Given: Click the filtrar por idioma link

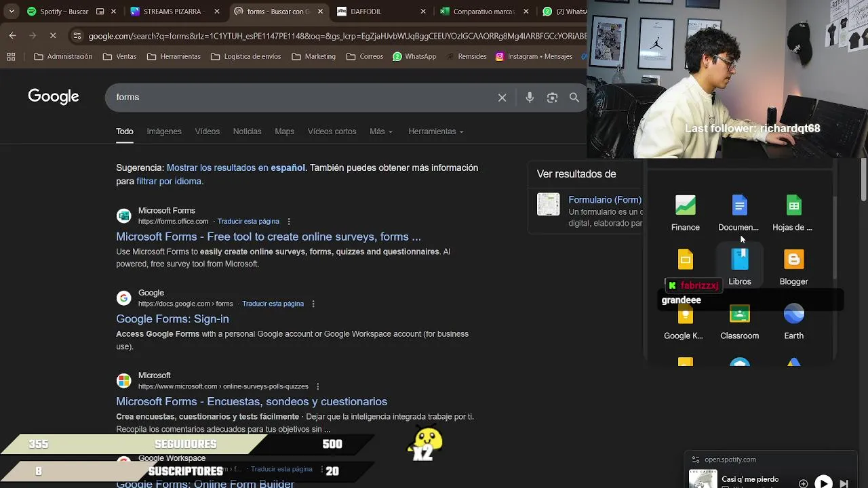Looking at the screenshot, I should [x=169, y=181].
